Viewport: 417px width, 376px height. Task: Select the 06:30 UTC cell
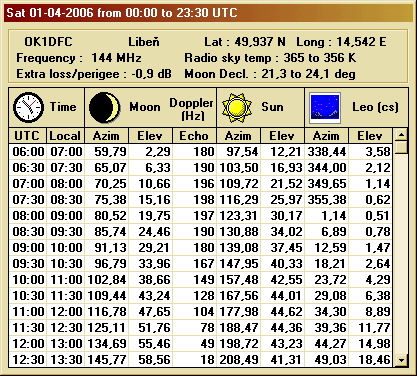click(28, 168)
